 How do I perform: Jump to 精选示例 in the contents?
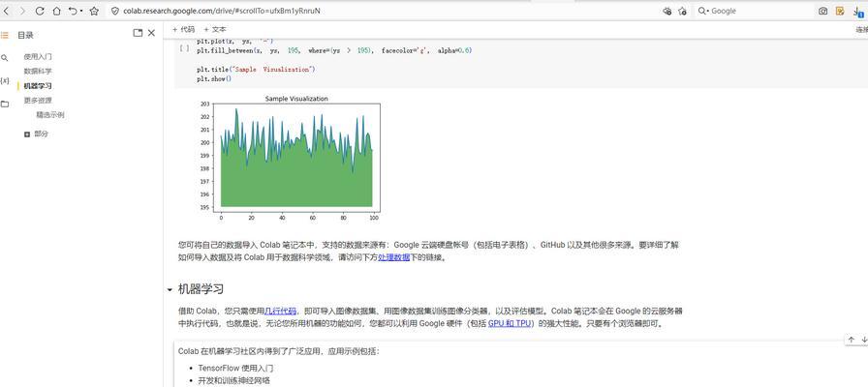[50, 115]
